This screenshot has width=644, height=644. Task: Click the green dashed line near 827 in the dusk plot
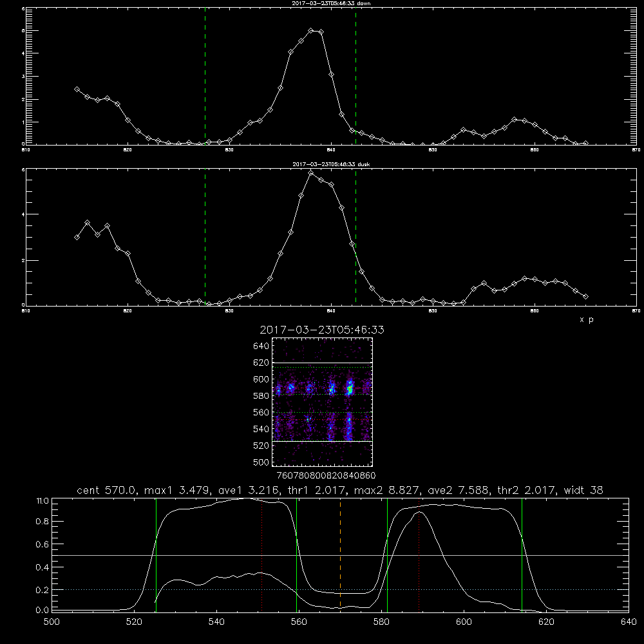(x=205, y=237)
